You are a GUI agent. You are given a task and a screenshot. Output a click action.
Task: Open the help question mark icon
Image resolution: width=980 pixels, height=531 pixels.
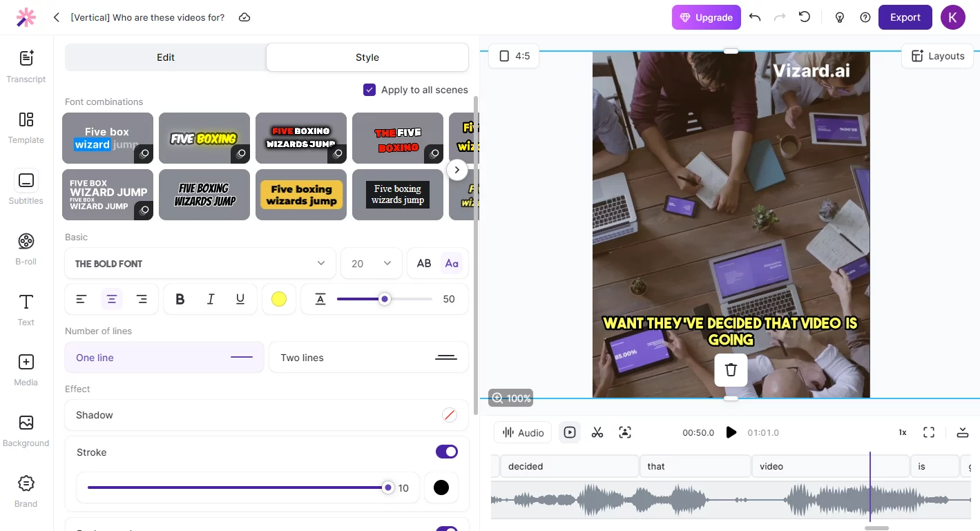tap(865, 17)
